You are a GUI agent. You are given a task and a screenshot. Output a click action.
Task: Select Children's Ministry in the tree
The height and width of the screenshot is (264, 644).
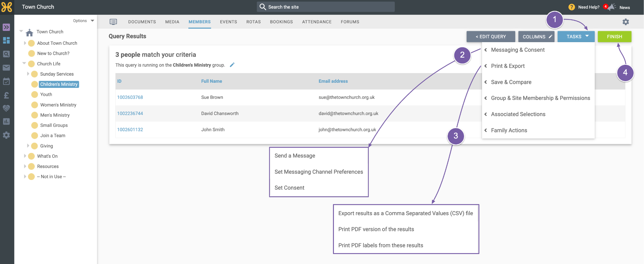point(59,84)
